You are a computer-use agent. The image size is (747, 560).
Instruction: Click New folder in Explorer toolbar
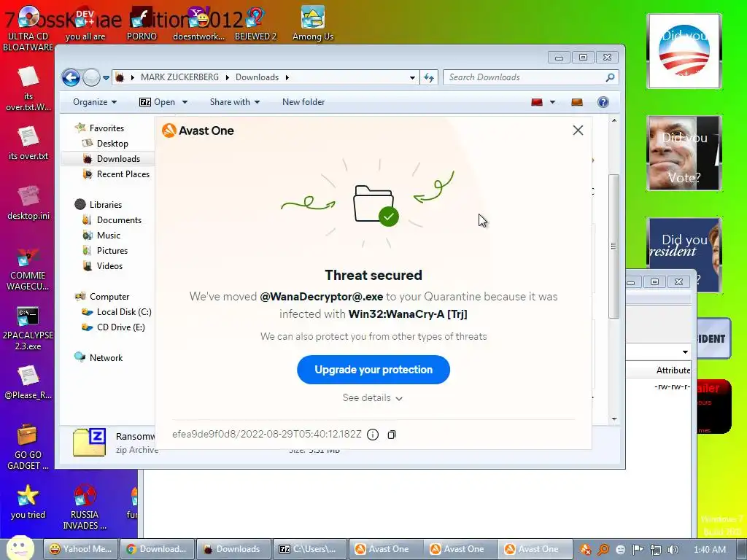click(303, 102)
